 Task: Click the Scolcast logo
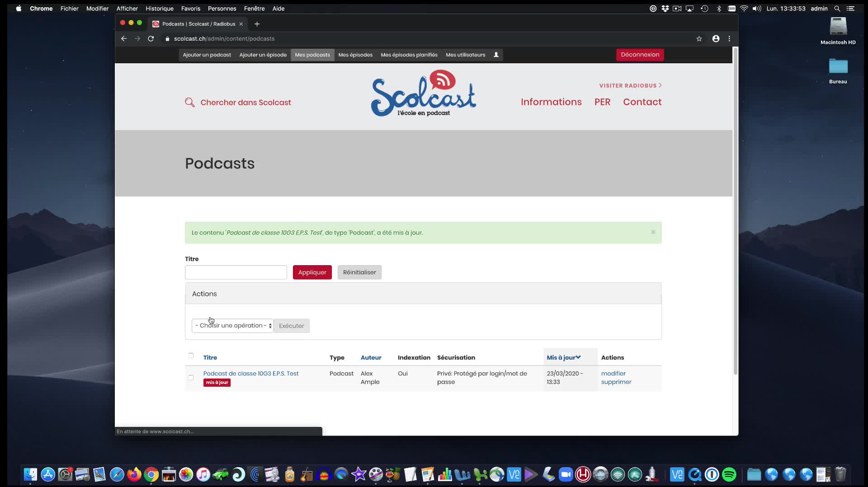pos(423,94)
